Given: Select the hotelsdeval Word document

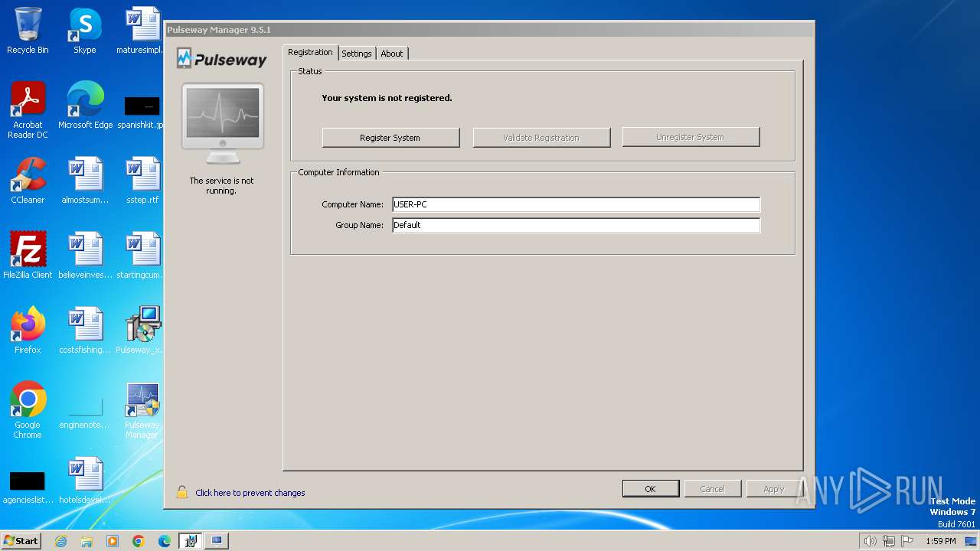Looking at the screenshot, I should pos(86,481).
